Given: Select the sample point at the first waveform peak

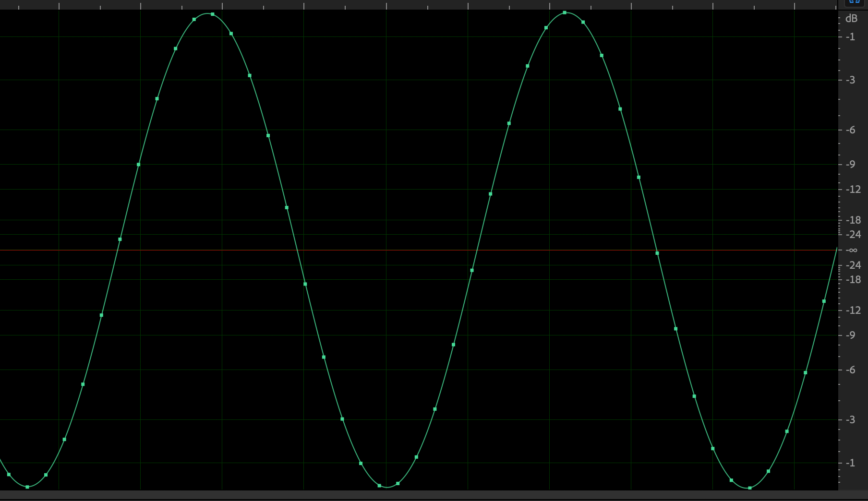Looking at the screenshot, I should point(213,14).
